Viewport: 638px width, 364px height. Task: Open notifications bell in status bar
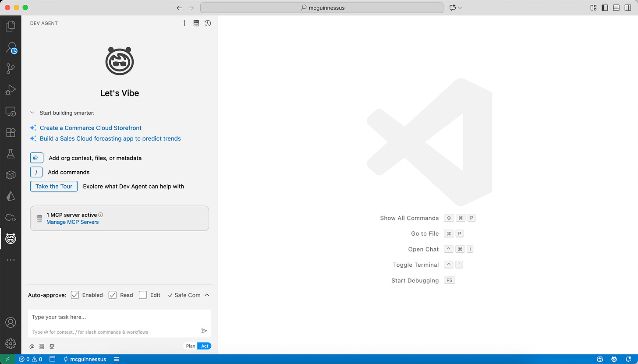[x=629, y=359]
